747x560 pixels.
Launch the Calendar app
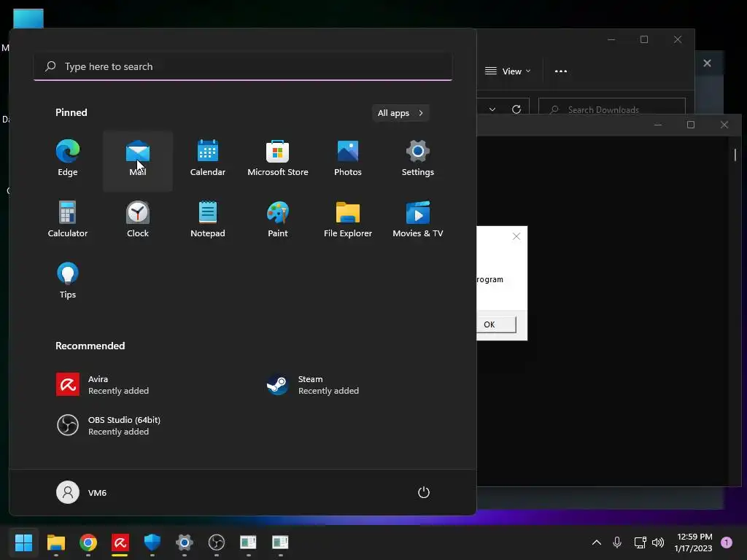tap(208, 158)
